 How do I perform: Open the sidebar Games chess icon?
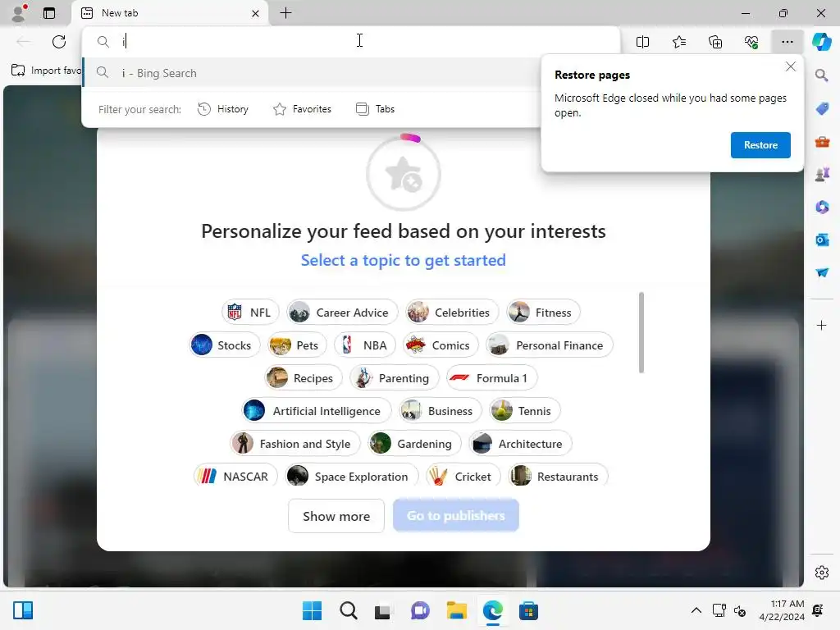click(x=822, y=174)
